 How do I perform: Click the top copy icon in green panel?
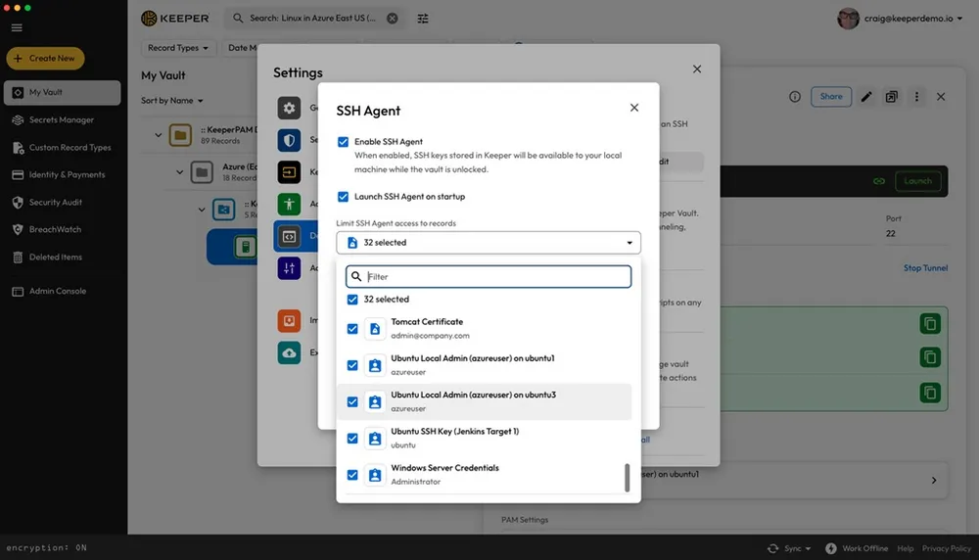928,324
